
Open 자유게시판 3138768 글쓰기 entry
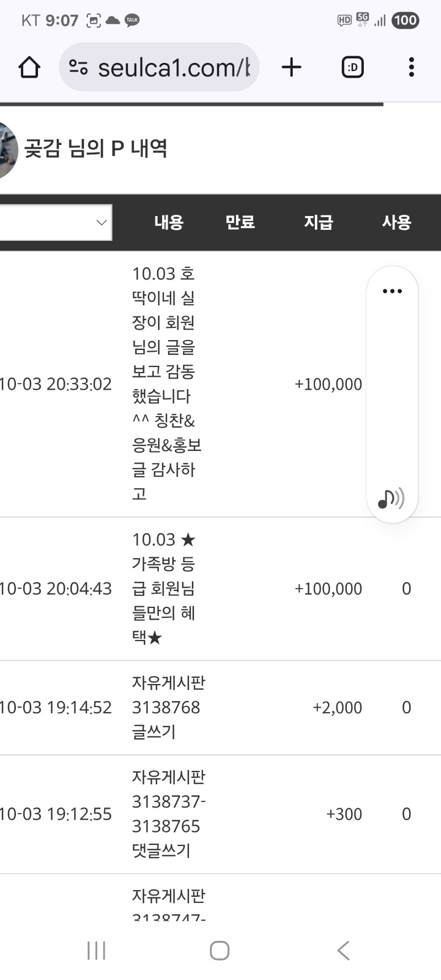[168, 707]
